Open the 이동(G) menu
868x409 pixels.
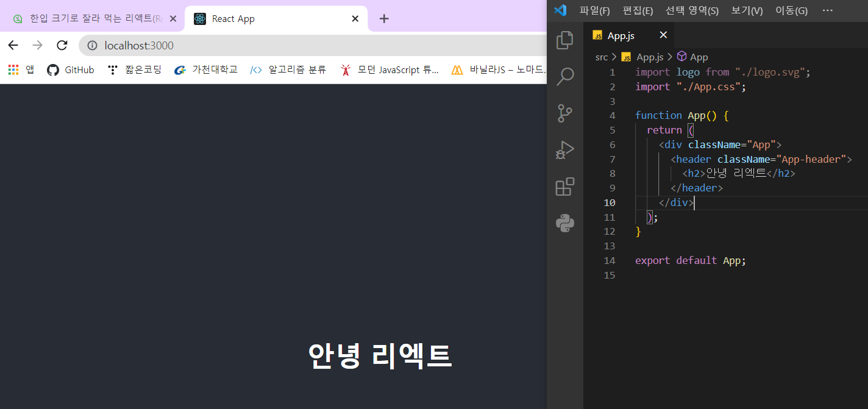[x=791, y=10]
